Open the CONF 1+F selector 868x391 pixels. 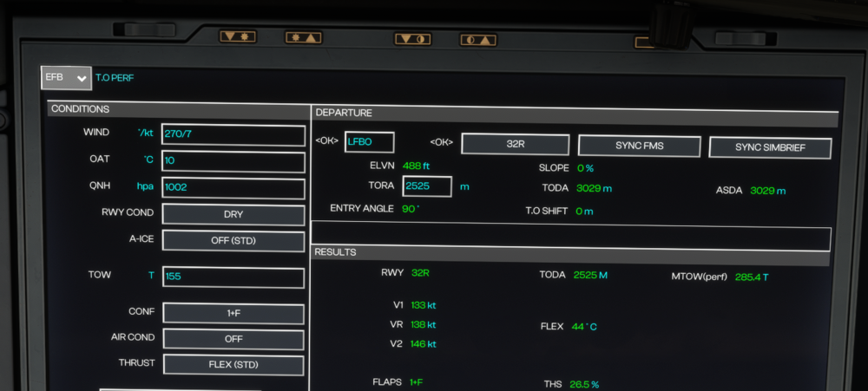233,314
